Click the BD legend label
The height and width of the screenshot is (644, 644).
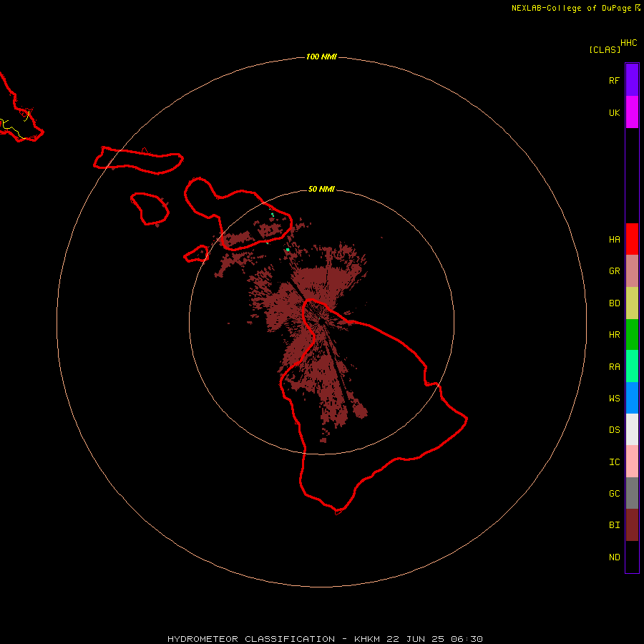click(x=615, y=303)
